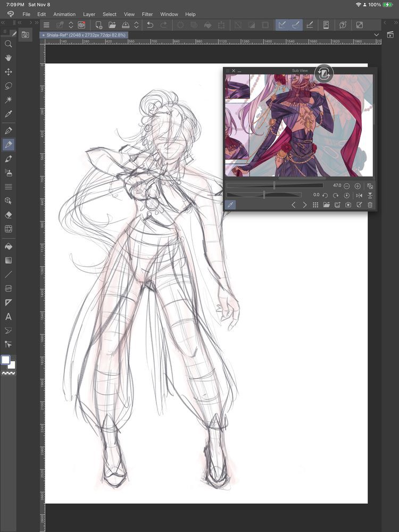The width and height of the screenshot is (399, 532).
Task: Expand chevrons next to hamburger menu
Action: [x=71, y=25]
